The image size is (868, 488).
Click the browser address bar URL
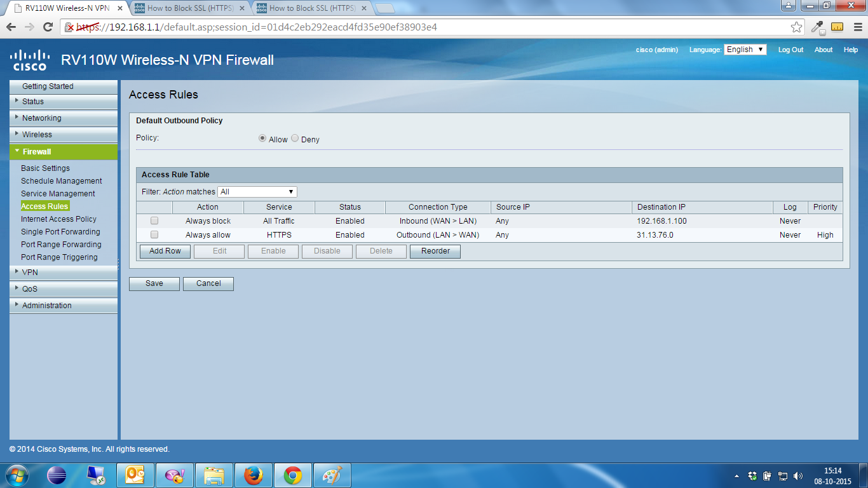pos(256,27)
